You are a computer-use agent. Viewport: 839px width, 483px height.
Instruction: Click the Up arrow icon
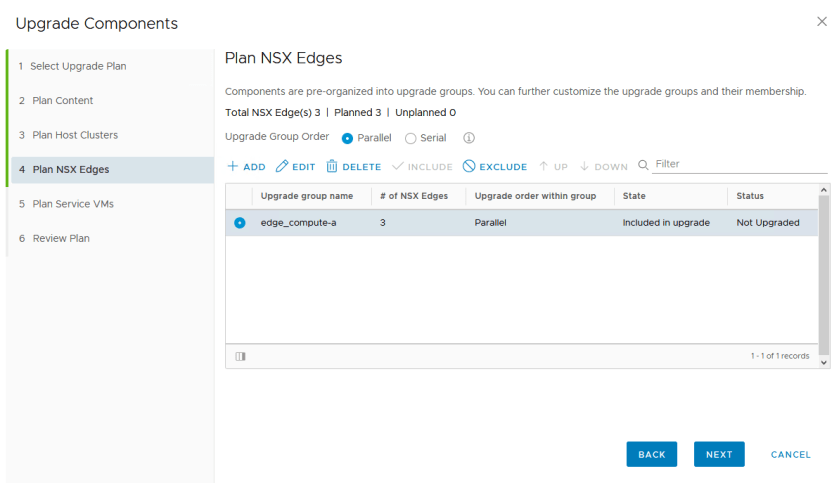coord(544,167)
